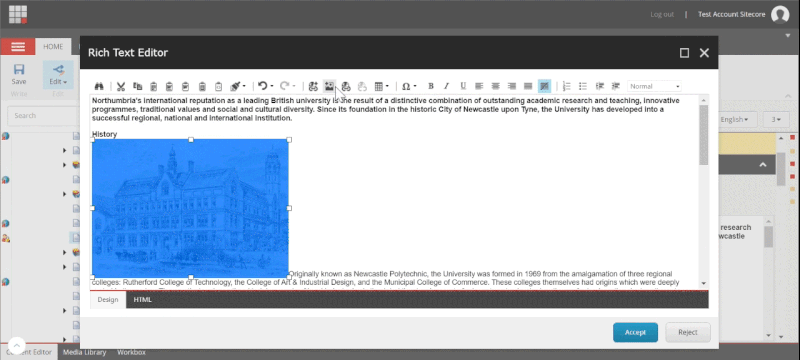Switch to the Content Editor tab
The height and width of the screenshot is (360, 800).
click(29, 352)
